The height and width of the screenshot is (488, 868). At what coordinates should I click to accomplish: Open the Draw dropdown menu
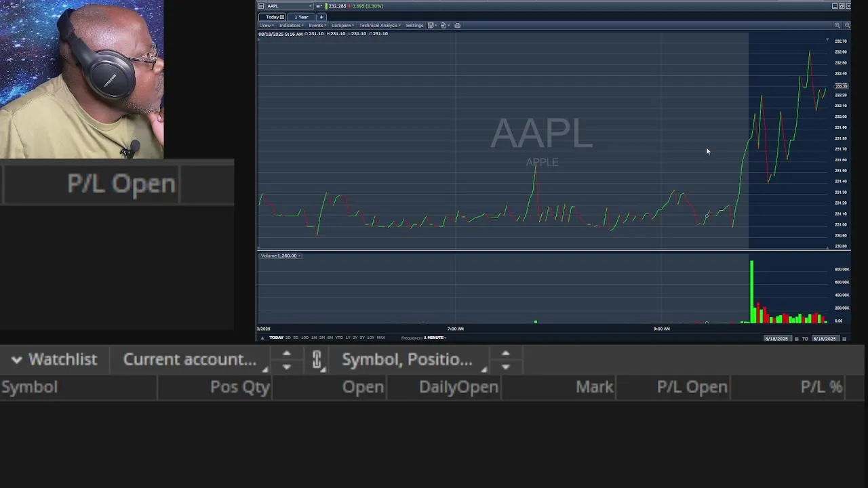coord(267,26)
